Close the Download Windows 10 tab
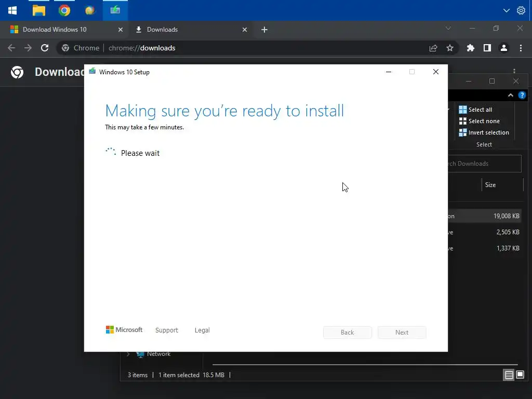532x399 pixels. point(120,30)
